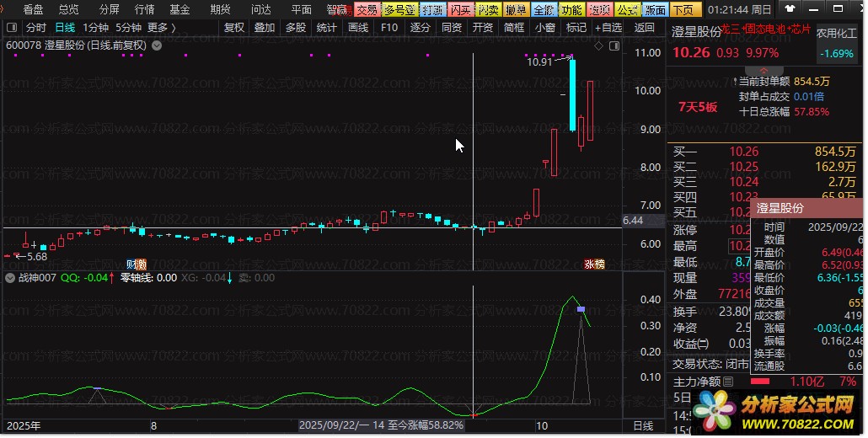Collapse the red arrow above 当前封单额
Viewport: 868px width, 438px height.
[764, 70]
